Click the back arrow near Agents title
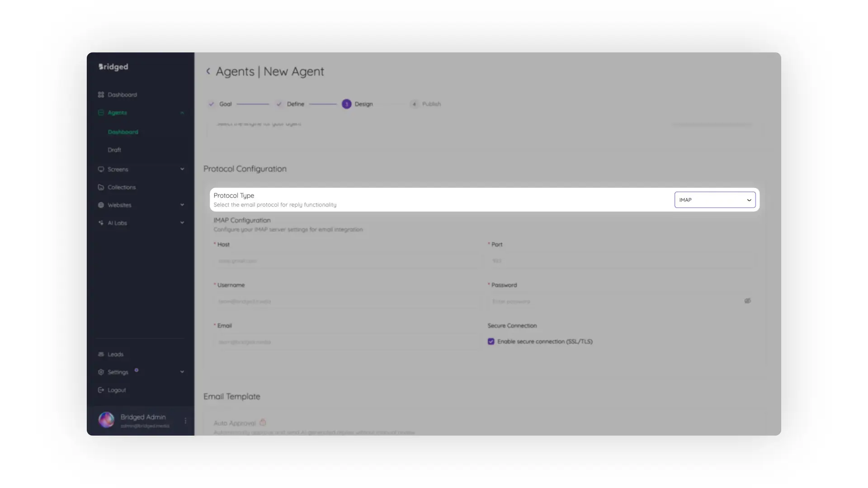The height and width of the screenshot is (488, 868). pyautogui.click(x=208, y=71)
